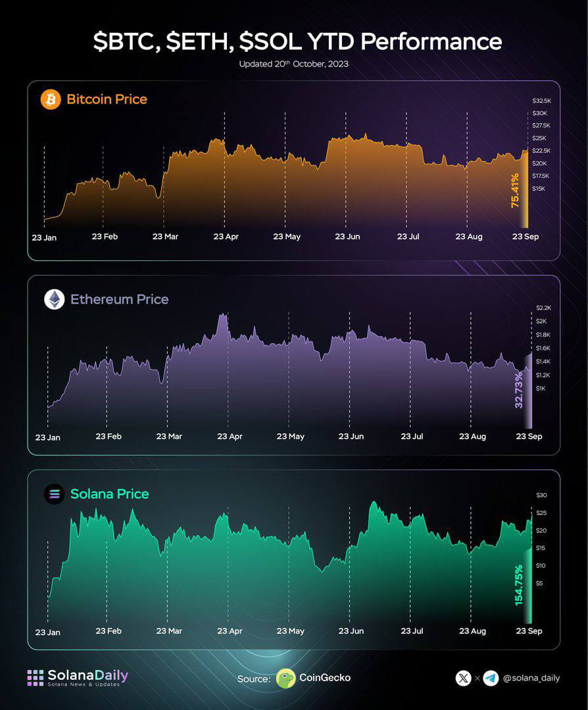588x710 pixels.
Task: Click the 'Ethereum Price' heading
Action: pos(120,299)
